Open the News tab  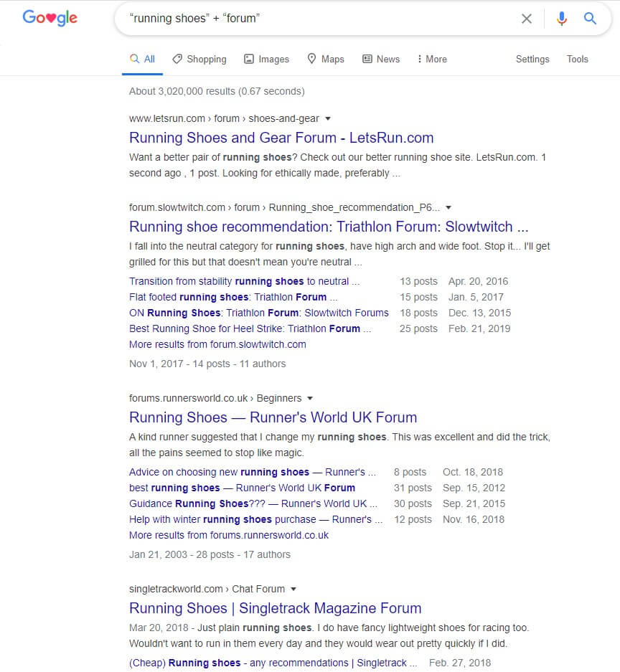(x=381, y=59)
